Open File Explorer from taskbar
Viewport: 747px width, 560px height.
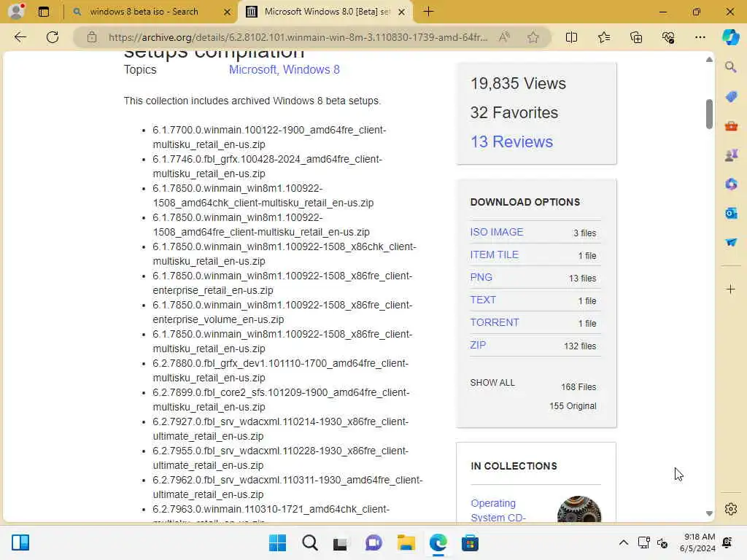[406, 542]
